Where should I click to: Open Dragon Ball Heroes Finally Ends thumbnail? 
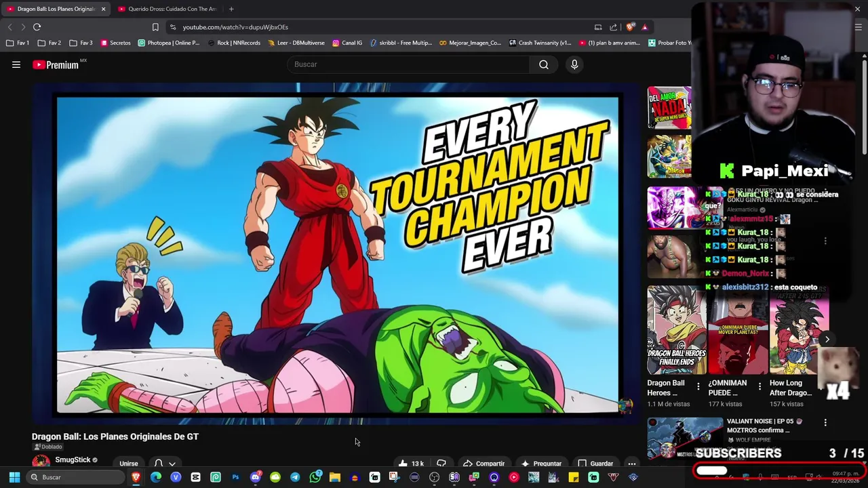676,330
